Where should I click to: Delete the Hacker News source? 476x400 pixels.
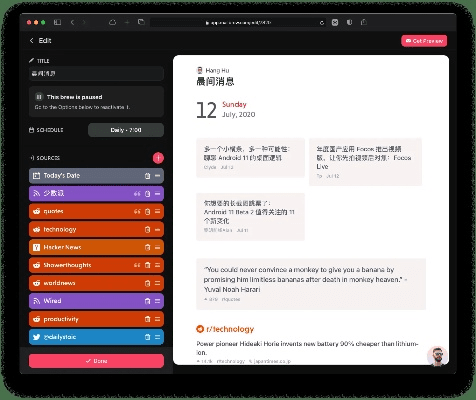point(147,247)
